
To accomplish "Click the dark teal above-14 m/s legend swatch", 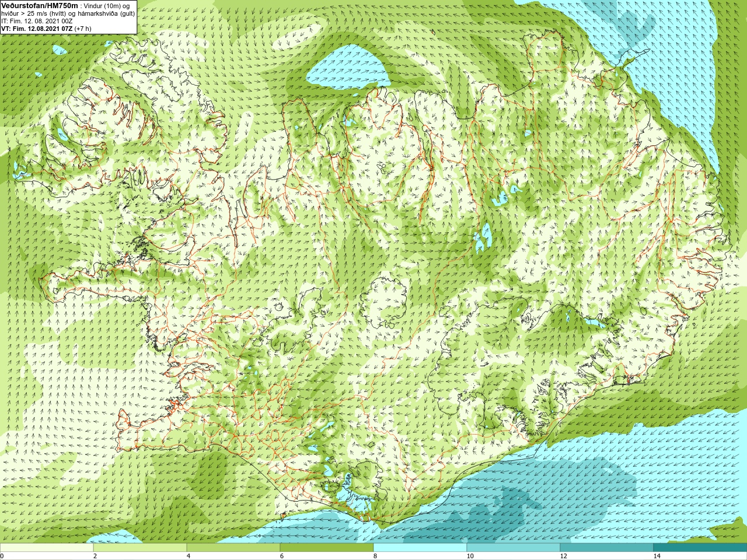I will click(x=700, y=548).
